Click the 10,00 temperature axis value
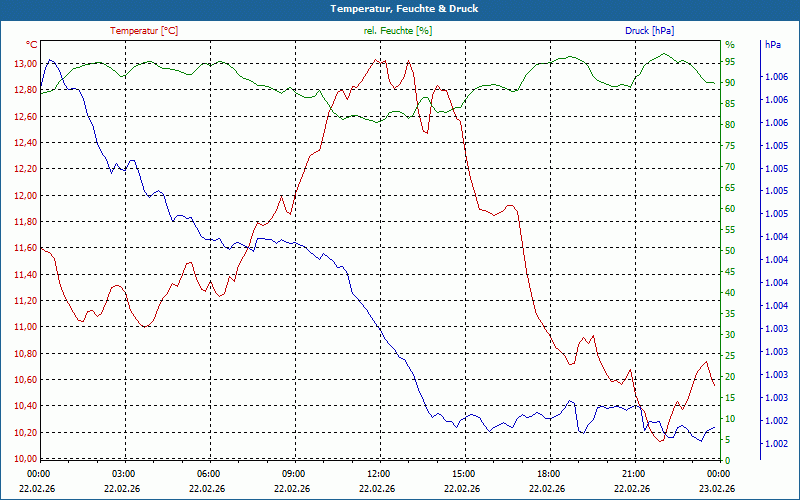800x500 pixels. point(25,459)
